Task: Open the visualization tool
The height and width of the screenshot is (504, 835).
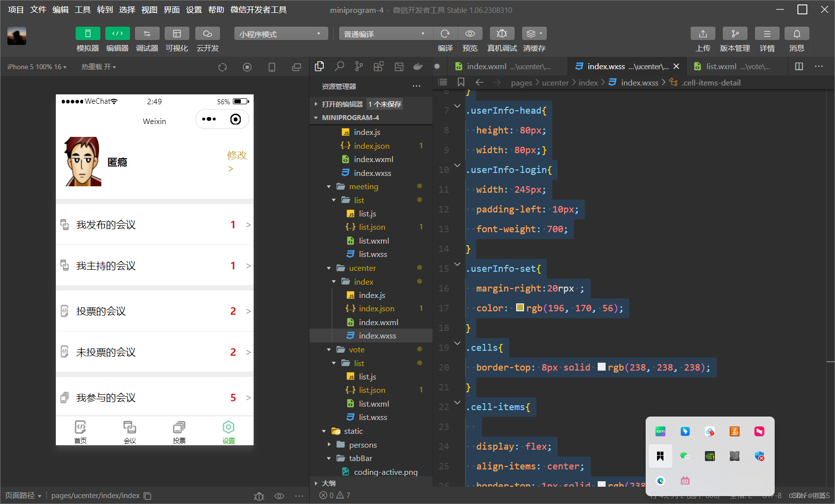Action: point(176,34)
